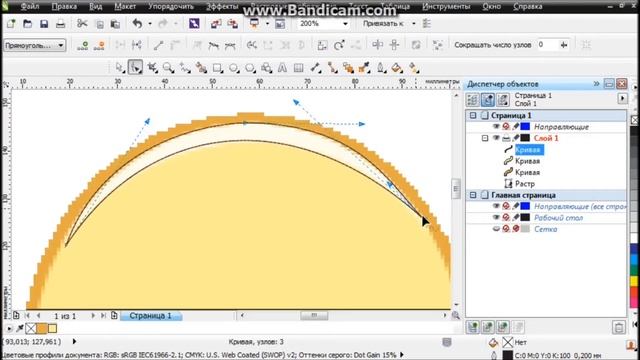Toggle visibility eye of Слой 1
This screenshot has width=640, height=360.
[x=496, y=138]
